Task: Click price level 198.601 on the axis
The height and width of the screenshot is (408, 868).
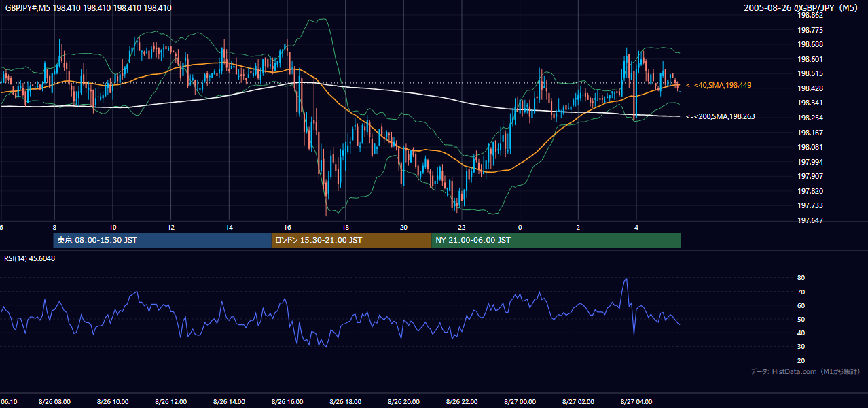Action: point(810,59)
